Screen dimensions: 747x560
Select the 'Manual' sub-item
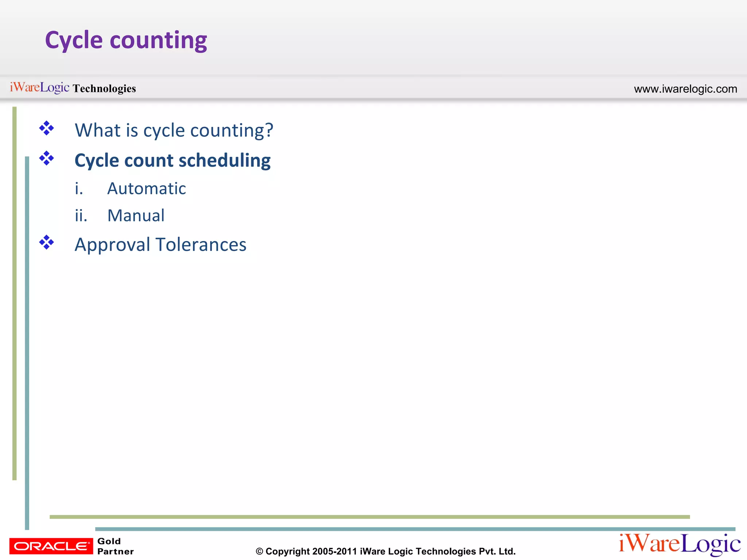click(136, 215)
